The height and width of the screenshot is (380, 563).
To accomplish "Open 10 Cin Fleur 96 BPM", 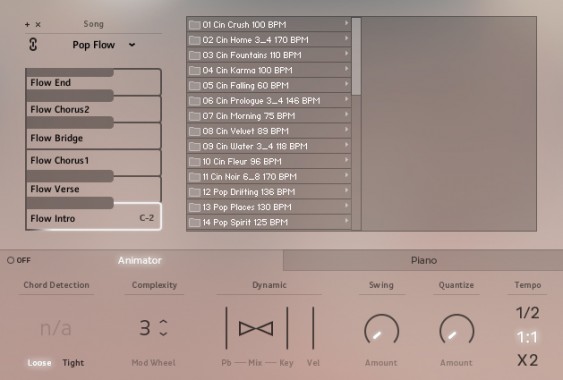I will [x=269, y=162].
